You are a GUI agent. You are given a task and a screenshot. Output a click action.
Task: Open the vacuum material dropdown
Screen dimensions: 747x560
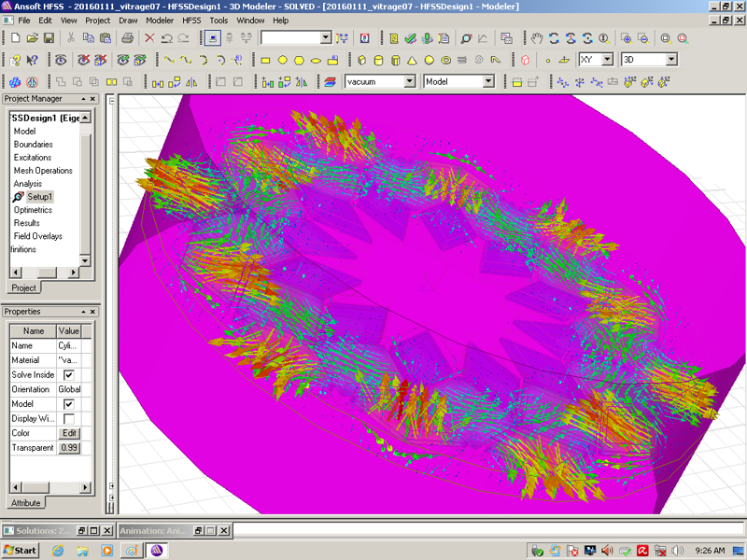(409, 82)
